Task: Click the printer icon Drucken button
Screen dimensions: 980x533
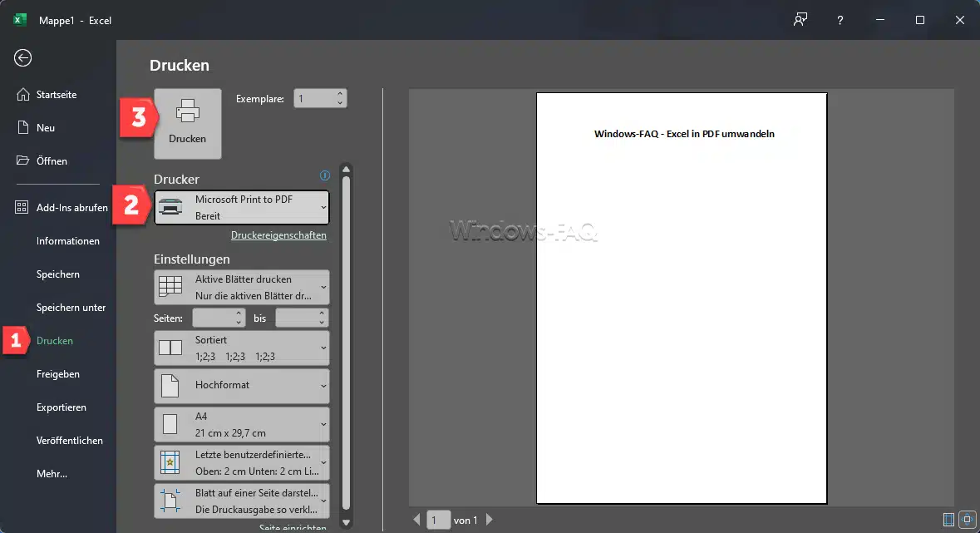Action: tap(188, 123)
